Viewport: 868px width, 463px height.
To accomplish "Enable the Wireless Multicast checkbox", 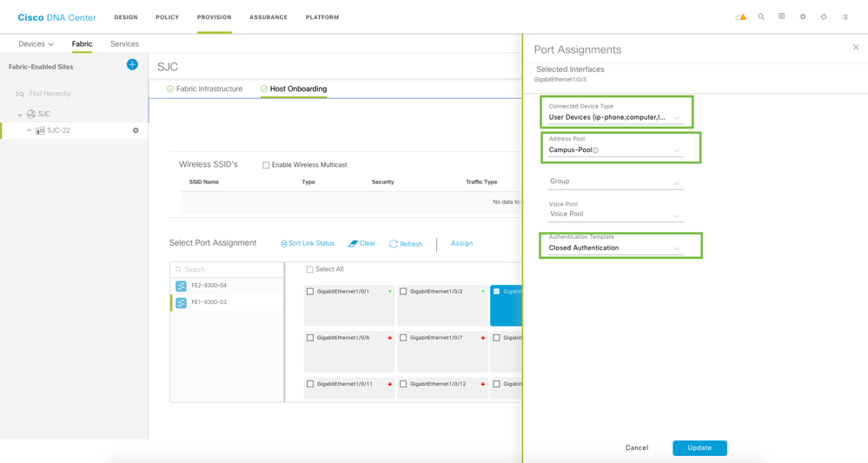I will coord(266,165).
